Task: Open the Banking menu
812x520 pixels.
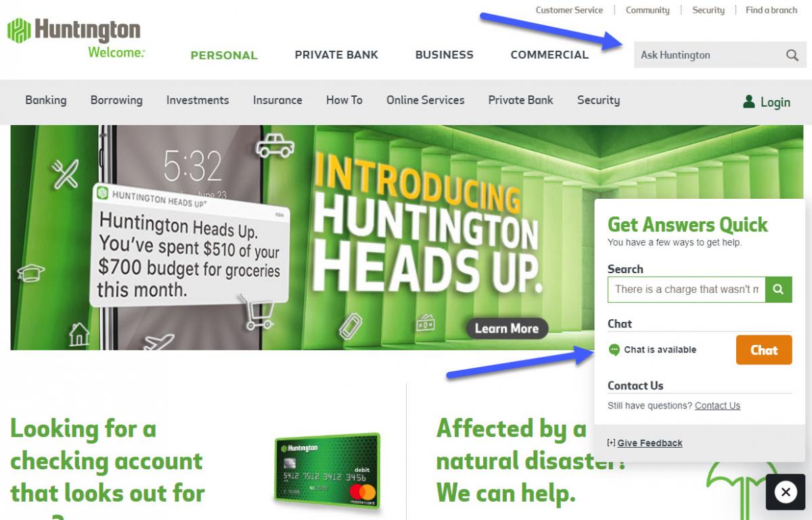Action: [46, 100]
